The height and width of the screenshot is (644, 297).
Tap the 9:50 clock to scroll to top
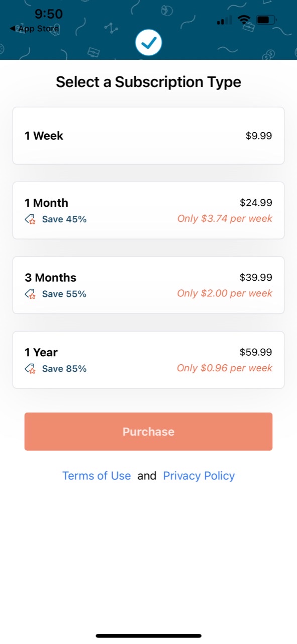[x=48, y=14]
